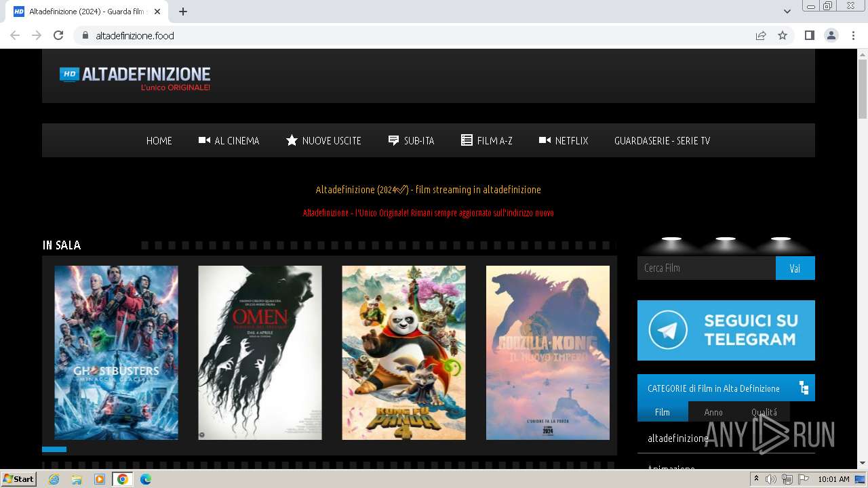The image size is (868, 488).
Task: Show hidden system tray icons
Action: (757, 479)
